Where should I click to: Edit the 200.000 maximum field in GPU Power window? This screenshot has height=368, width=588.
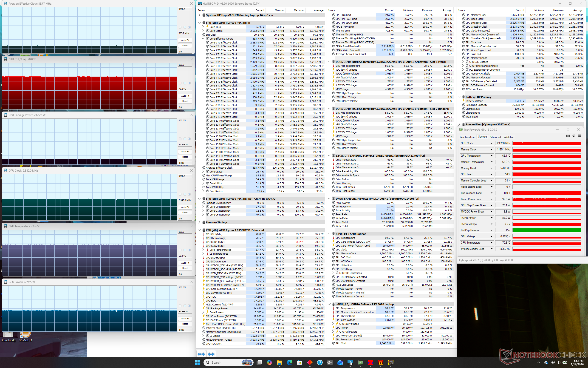(185, 287)
